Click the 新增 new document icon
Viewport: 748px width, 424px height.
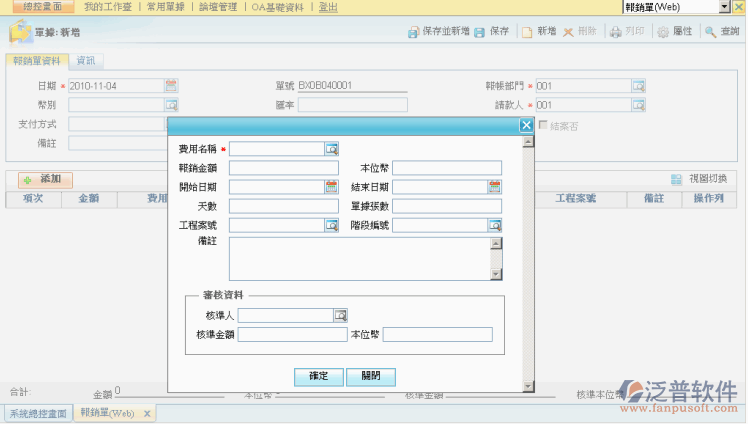pos(527,32)
